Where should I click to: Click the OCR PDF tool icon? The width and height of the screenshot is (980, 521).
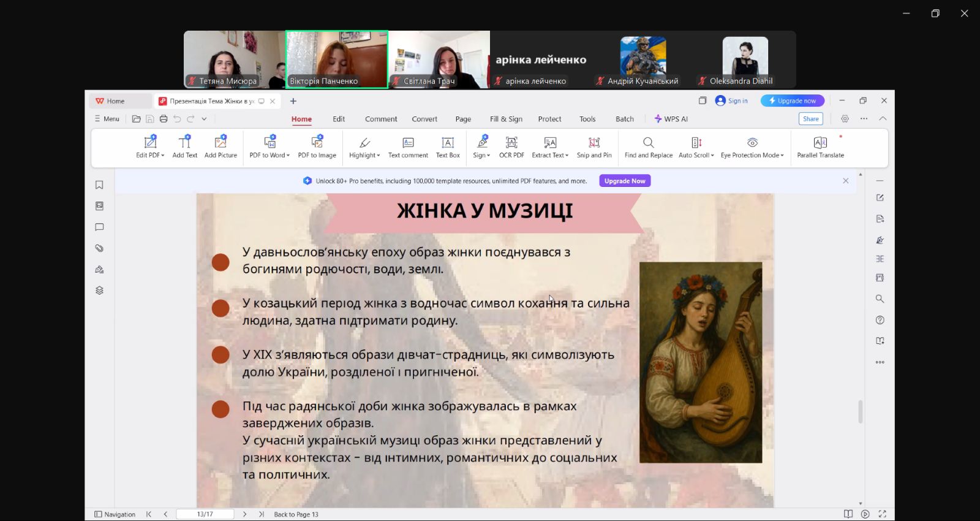coord(511,143)
